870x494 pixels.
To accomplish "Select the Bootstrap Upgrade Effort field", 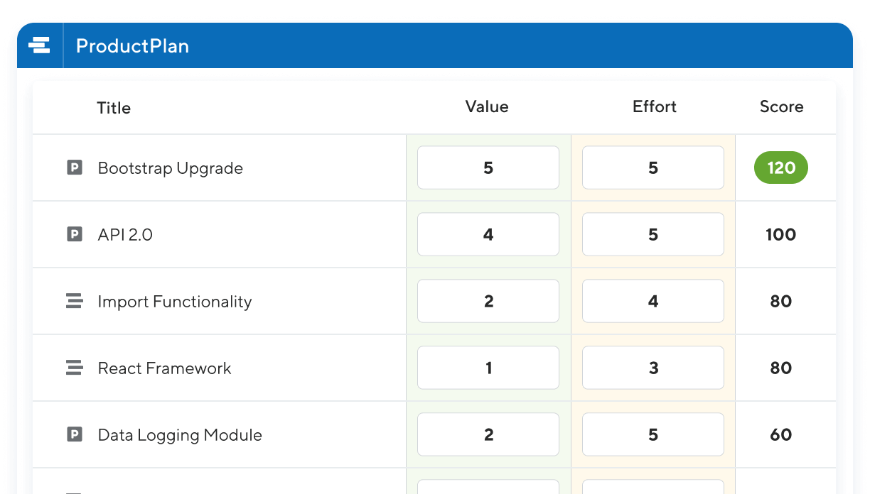I will coord(653,168).
